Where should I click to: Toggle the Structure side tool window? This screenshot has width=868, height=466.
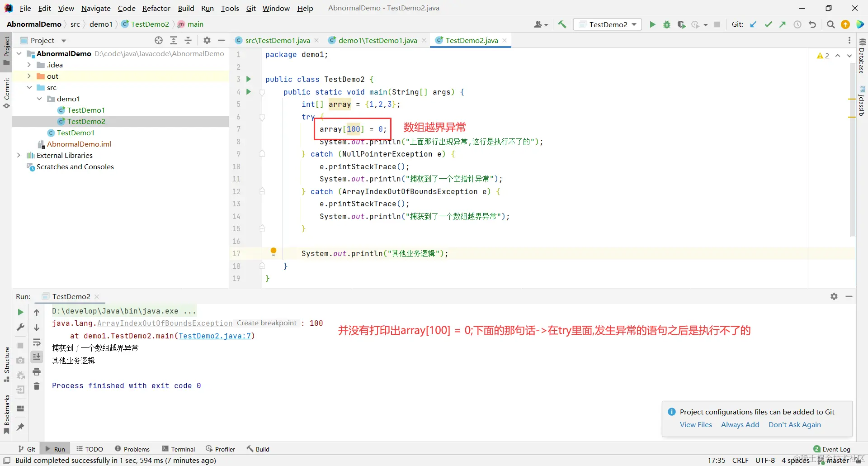(x=6, y=365)
